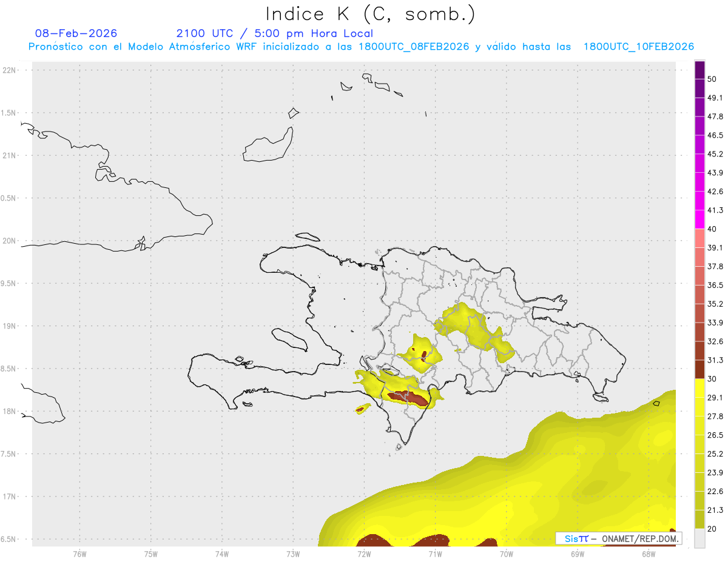
Task: Click the 19N latitude label
Action: [9, 326]
